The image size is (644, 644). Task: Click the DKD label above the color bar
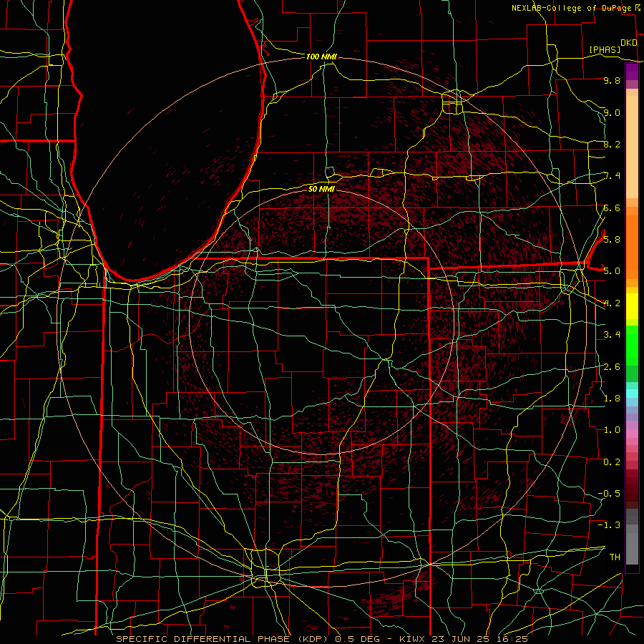(629, 43)
